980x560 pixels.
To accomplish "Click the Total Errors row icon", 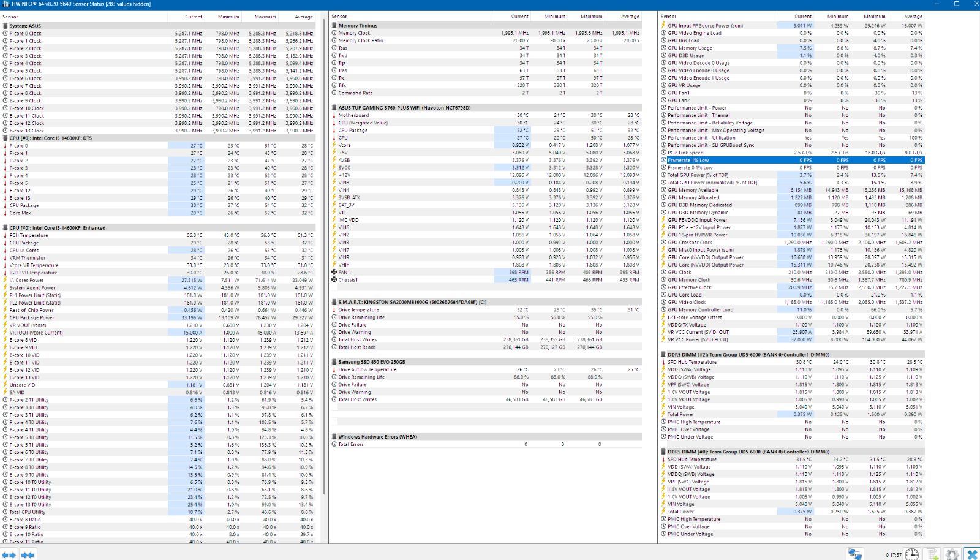I will (334, 444).
